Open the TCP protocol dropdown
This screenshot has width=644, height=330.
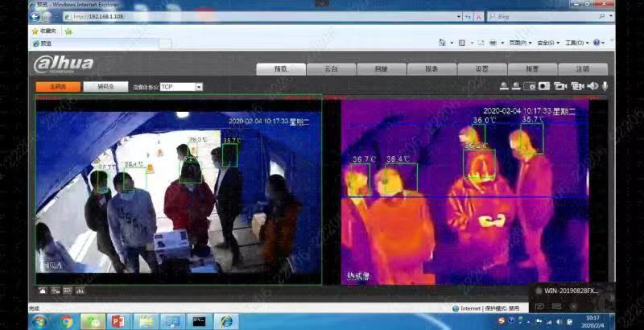coord(198,86)
